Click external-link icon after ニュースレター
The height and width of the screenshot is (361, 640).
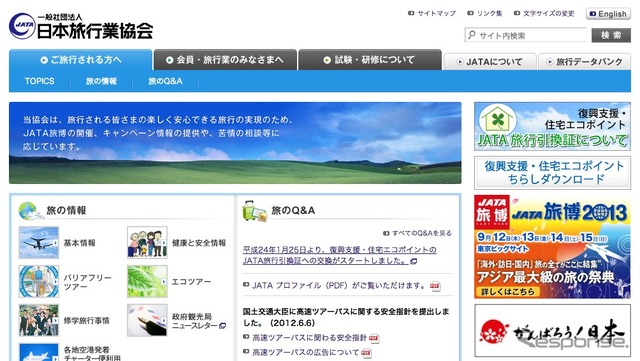(x=222, y=326)
